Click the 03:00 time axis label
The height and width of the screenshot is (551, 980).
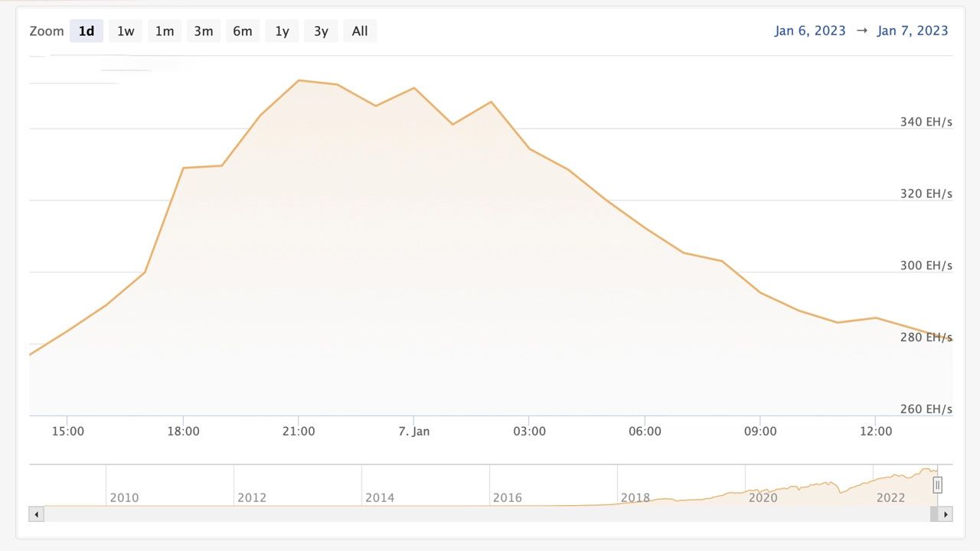click(530, 431)
